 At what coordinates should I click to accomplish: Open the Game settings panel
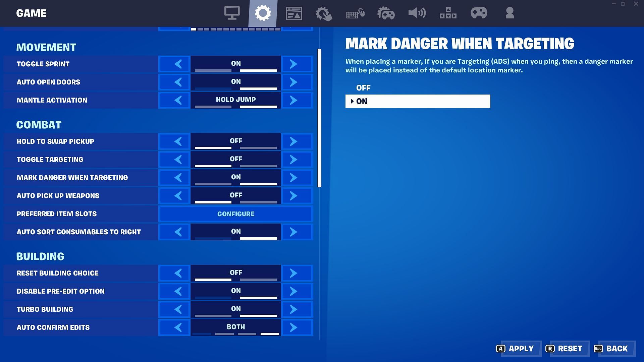pos(263,13)
